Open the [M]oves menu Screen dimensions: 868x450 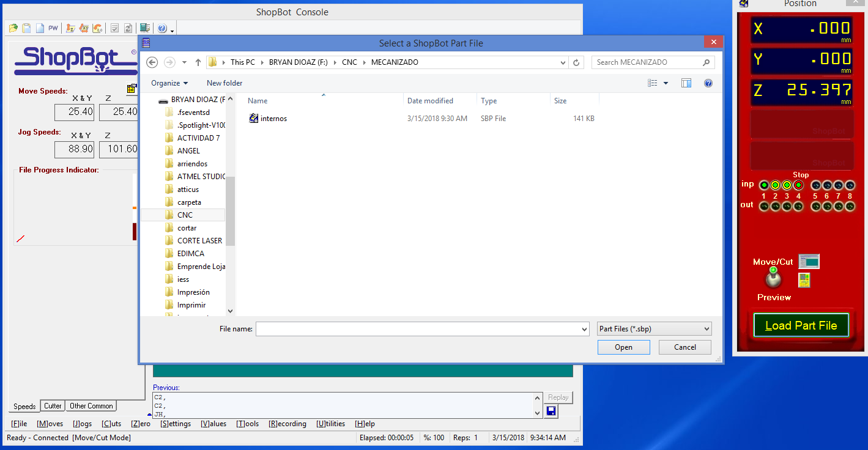[50, 424]
